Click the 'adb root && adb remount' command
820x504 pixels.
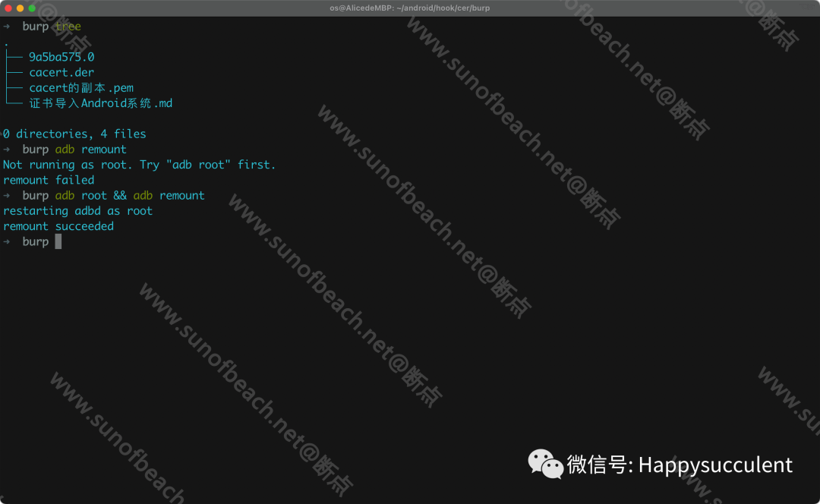click(x=130, y=196)
